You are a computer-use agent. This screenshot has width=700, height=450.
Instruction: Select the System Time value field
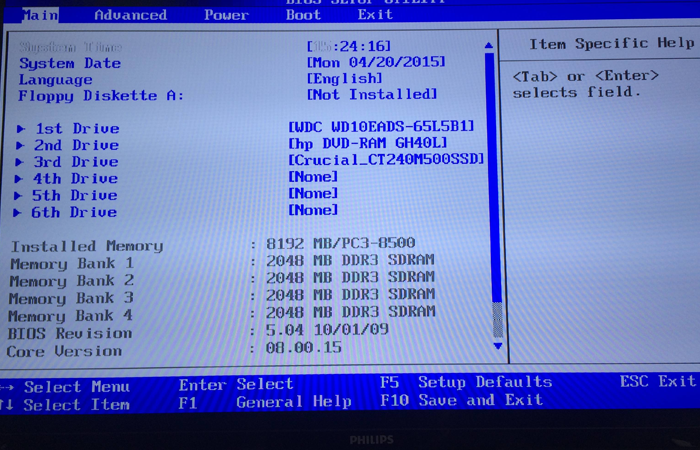coord(349,46)
